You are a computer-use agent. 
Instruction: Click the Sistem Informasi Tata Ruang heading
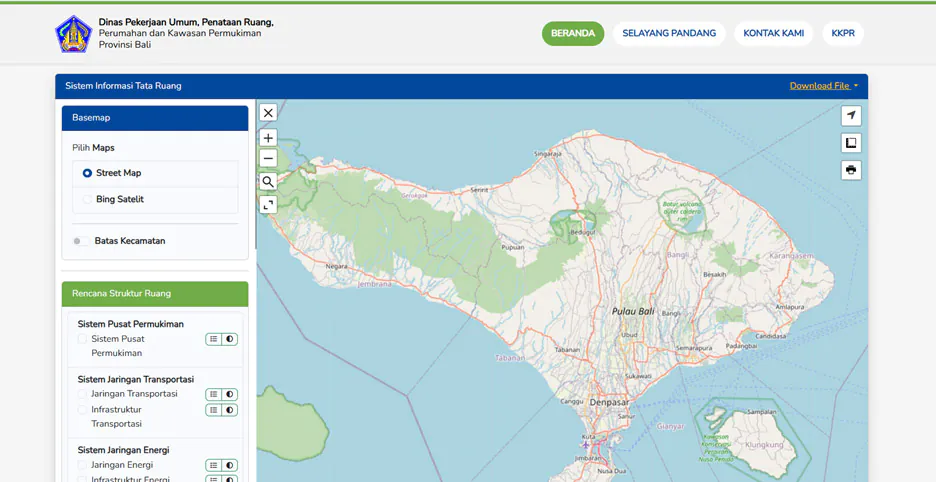pos(124,86)
